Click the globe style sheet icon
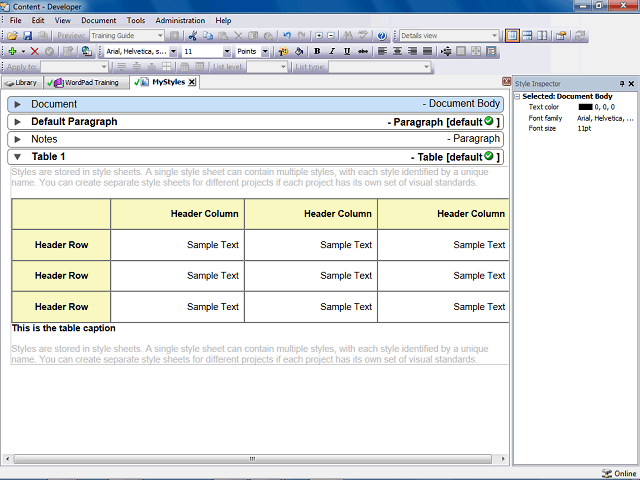This screenshot has height=480, width=640. pyautogui.click(x=87, y=51)
